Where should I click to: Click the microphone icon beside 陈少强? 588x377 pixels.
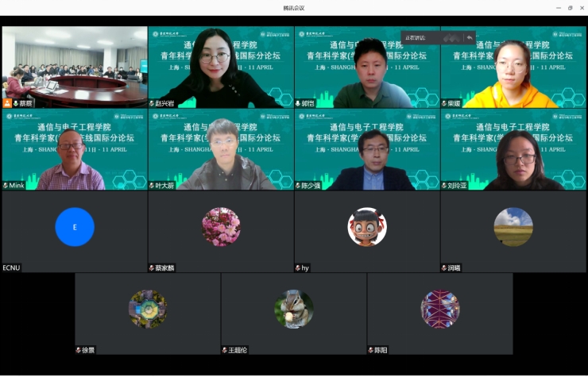click(x=299, y=186)
